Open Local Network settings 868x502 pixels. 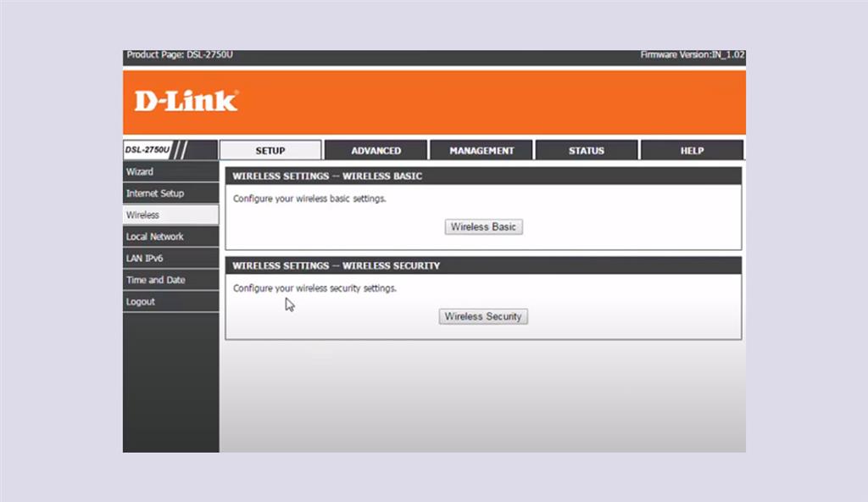click(170, 237)
